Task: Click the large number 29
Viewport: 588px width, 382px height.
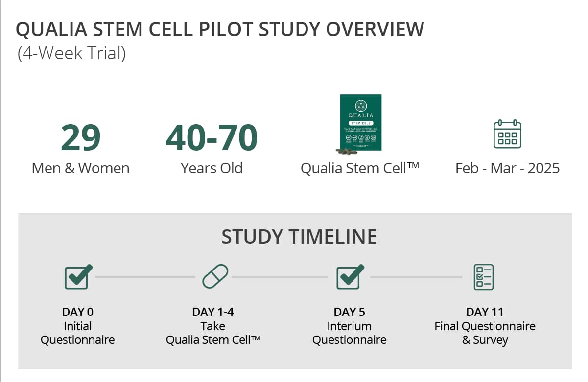Action: 80,138
